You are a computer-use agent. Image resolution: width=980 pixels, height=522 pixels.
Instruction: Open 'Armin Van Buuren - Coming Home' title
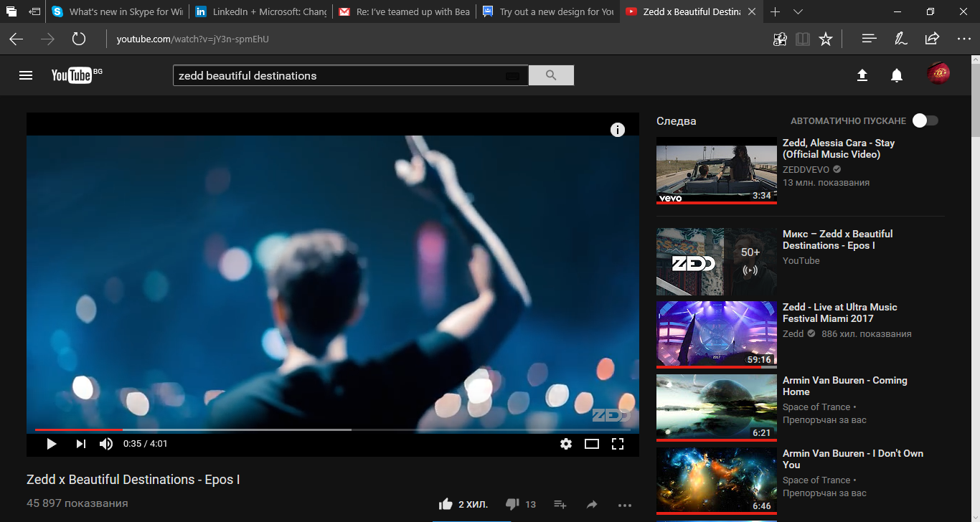coord(844,386)
